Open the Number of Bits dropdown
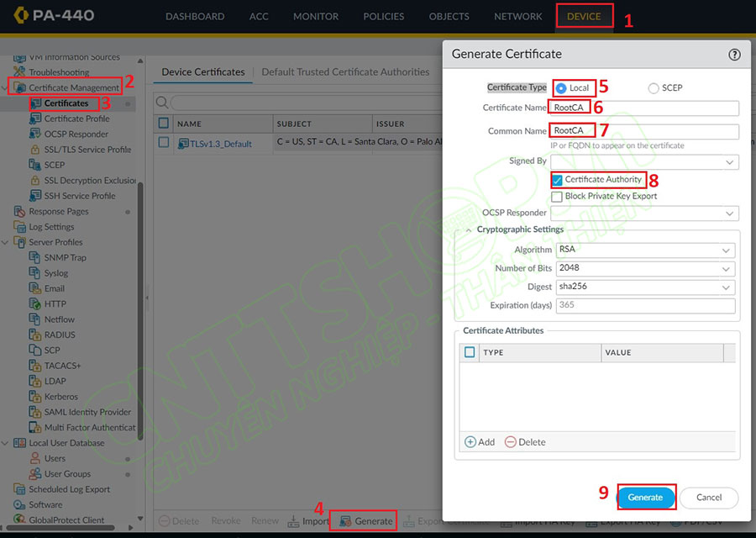 (726, 269)
